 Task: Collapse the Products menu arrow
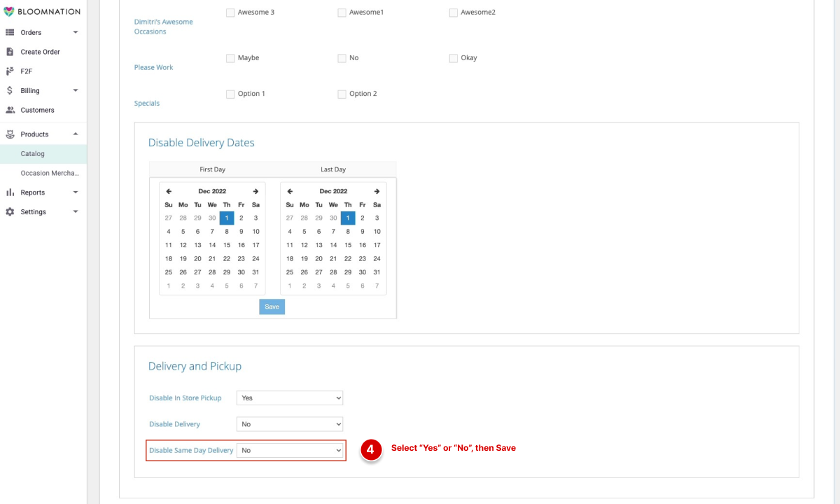[76, 134]
